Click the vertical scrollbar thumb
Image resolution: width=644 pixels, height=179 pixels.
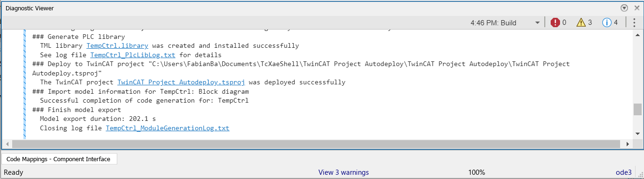(x=637, y=109)
